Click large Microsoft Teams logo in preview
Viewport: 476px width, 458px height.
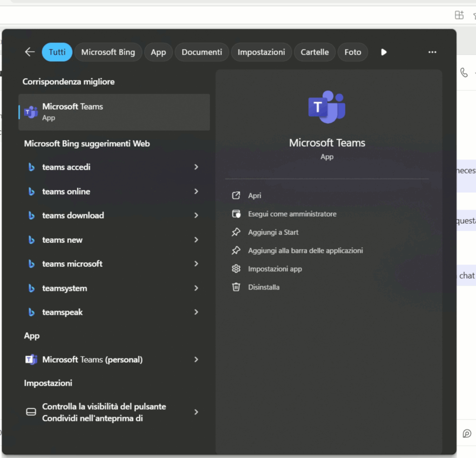tap(327, 106)
